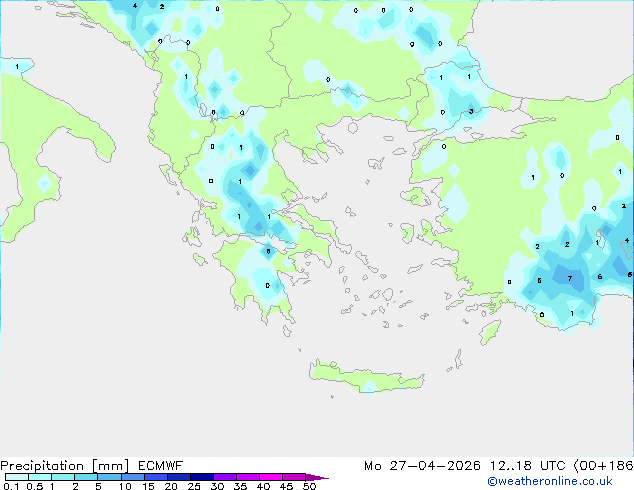
Task: Pick the 15–20 mm legend color swatch
Action: tap(155, 477)
